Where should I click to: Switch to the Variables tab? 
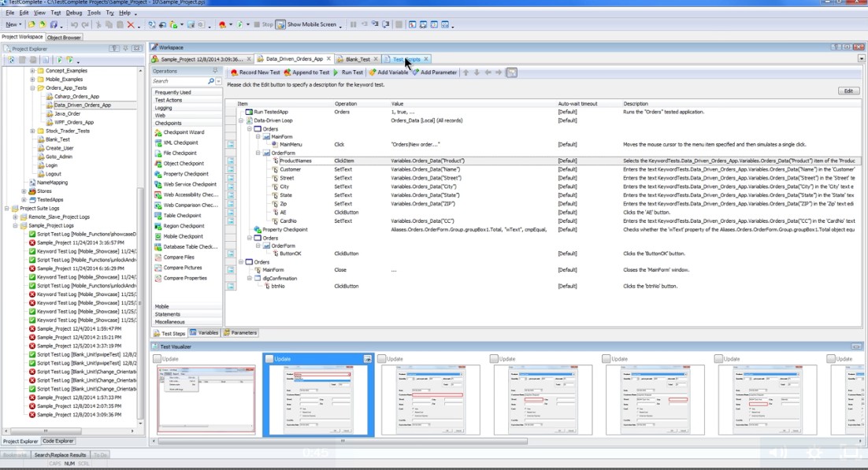(x=204, y=333)
